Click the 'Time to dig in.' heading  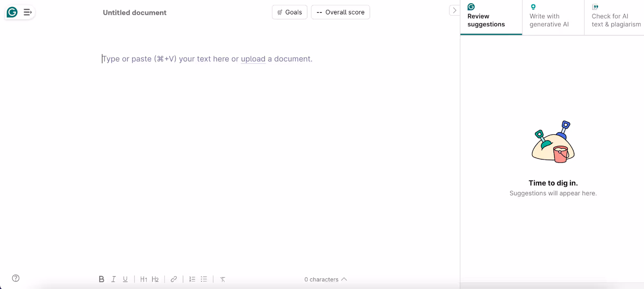pos(553,183)
